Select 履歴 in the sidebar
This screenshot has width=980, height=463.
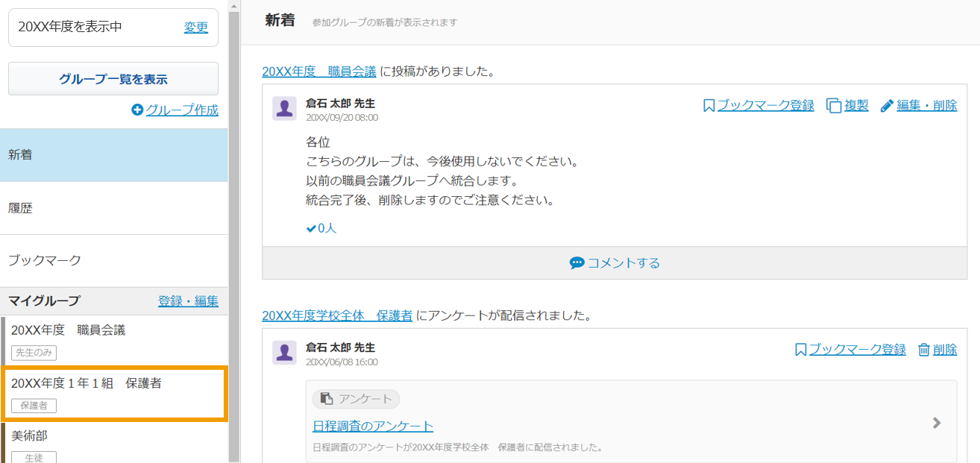pos(114,208)
